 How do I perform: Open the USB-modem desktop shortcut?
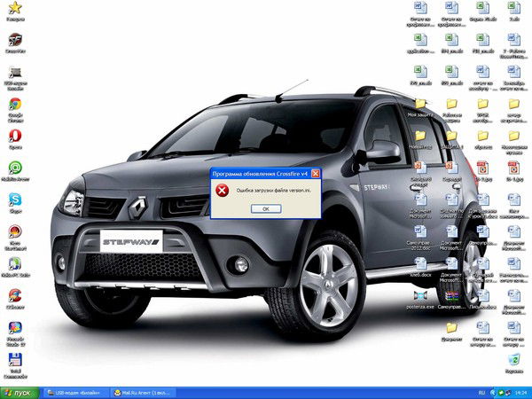pos(14,73)
